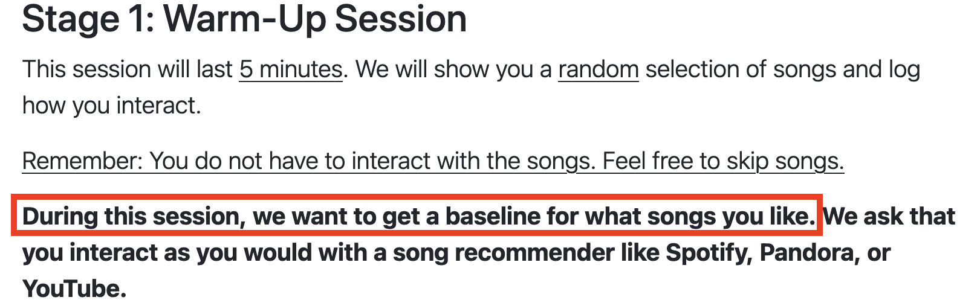
Task: Click the "selection of songs and log" text
Action: [x=783, y=69]
